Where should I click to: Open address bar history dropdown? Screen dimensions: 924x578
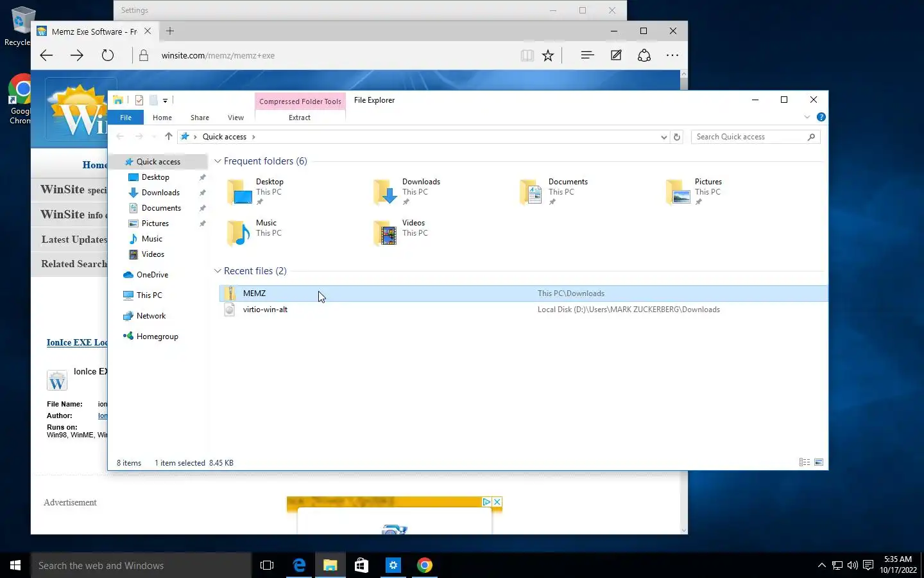663,137
